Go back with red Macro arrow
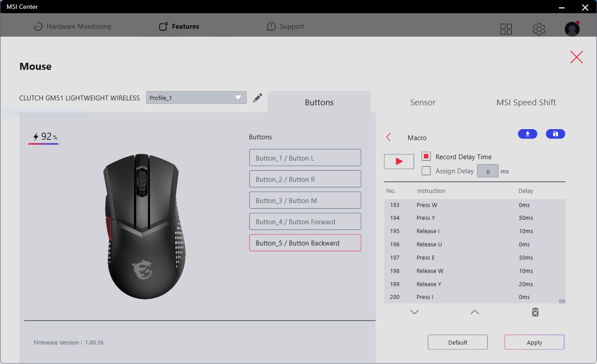597x364 pixels. pos(388,138)
